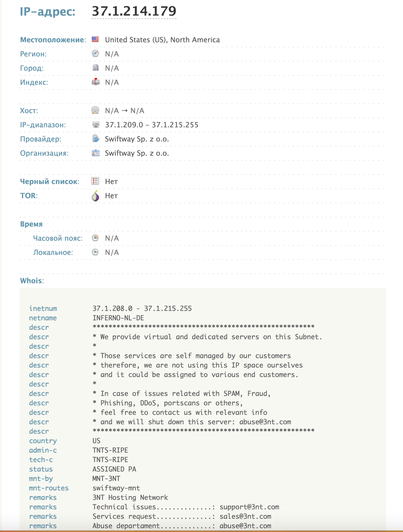Click the timezone clock icon
Viewport: 403px width, 532px height.
95,238
